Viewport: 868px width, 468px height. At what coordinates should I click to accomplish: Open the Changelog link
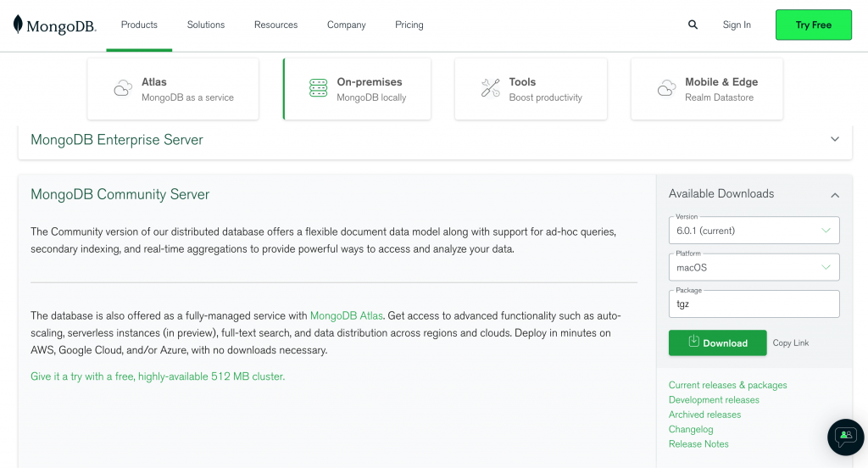691,429
